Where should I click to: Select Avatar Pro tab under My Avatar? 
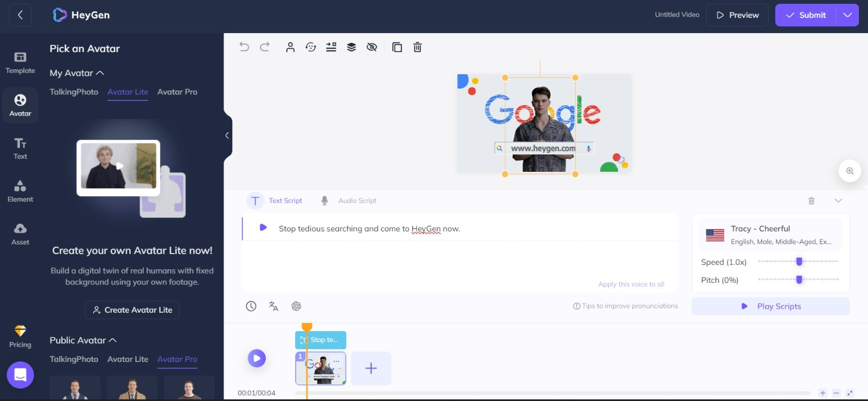(x=177, y=92)
